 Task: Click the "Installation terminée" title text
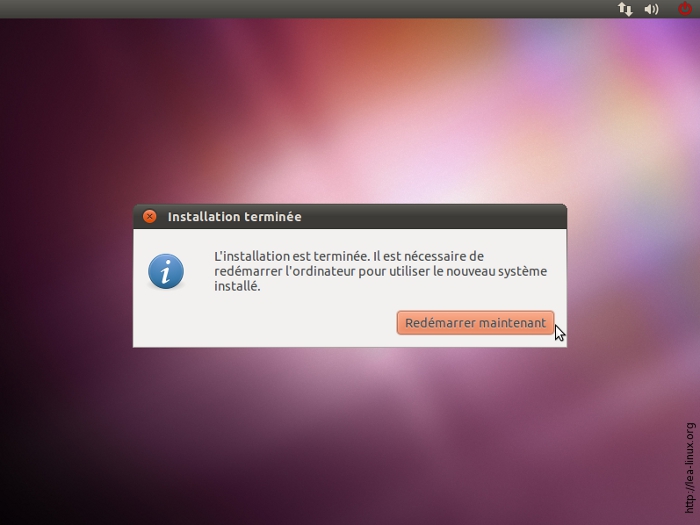click(234, 217)
